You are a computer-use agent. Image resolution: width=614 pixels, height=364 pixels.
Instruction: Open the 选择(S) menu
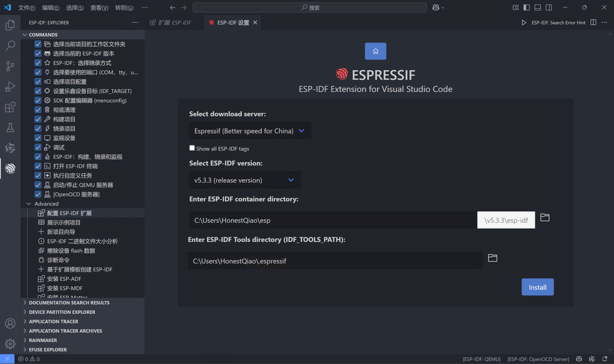click(75, 8)
